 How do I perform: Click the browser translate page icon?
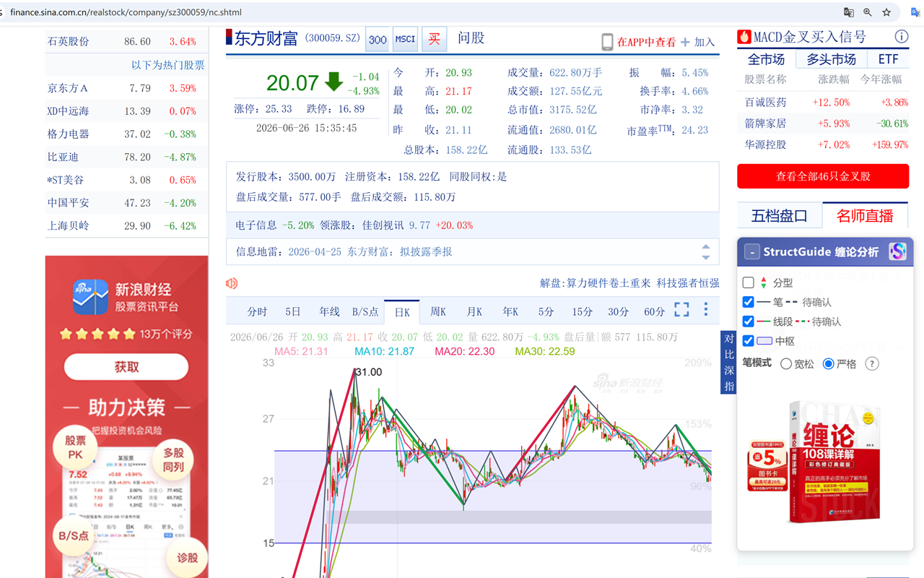point(849,12)
